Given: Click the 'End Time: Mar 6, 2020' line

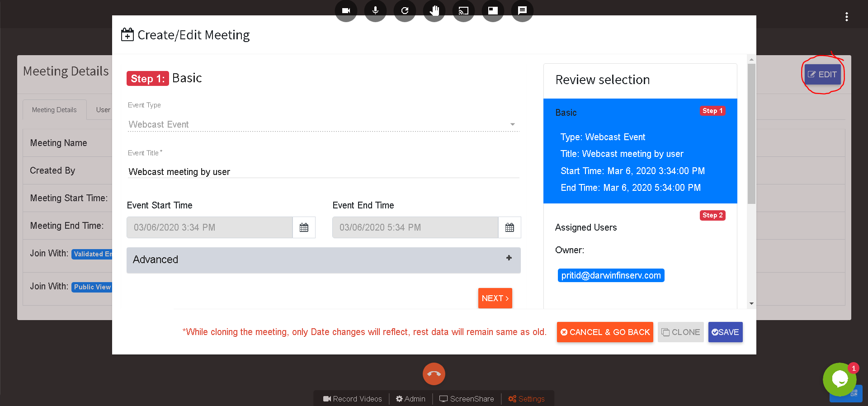Looking at the screenshot, I should pos(631,188).
